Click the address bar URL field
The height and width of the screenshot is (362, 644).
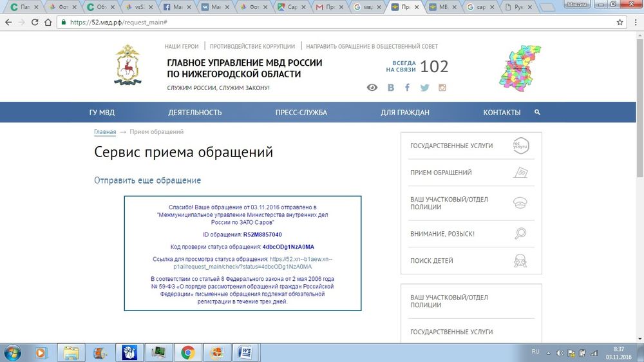click(322, 22)
